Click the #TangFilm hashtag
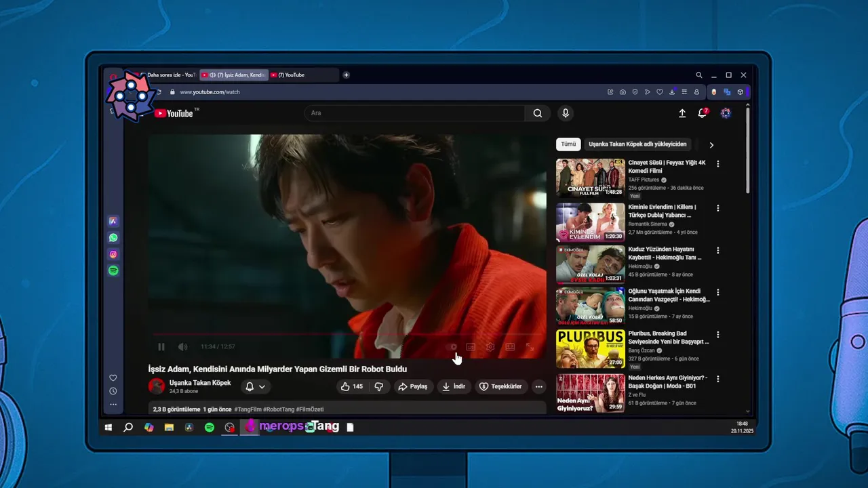 click(x=249, y=409)
